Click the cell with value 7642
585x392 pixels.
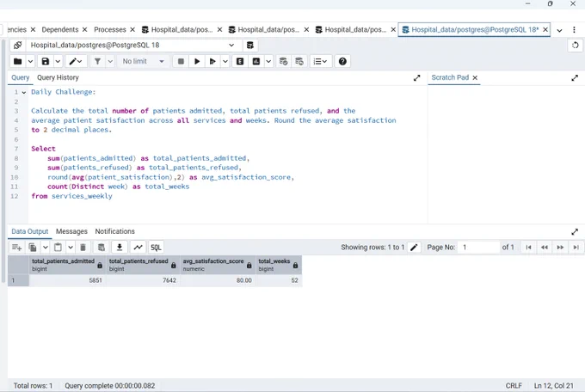point(143,280)
